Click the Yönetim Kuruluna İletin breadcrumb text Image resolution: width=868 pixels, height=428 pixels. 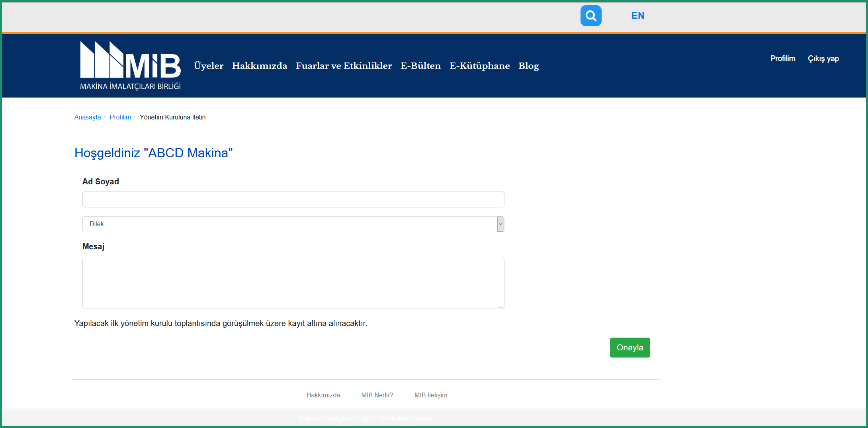tap(172, 117)
